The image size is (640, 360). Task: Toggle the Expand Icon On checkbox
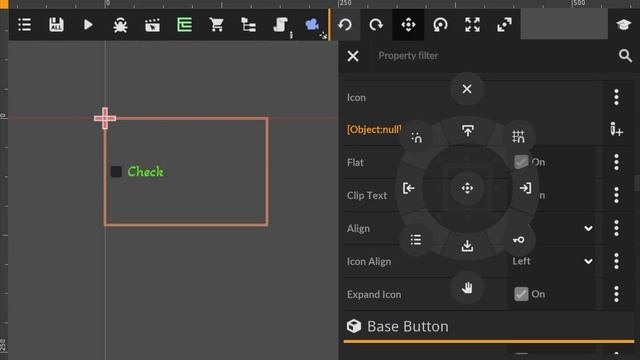point(521,294)
